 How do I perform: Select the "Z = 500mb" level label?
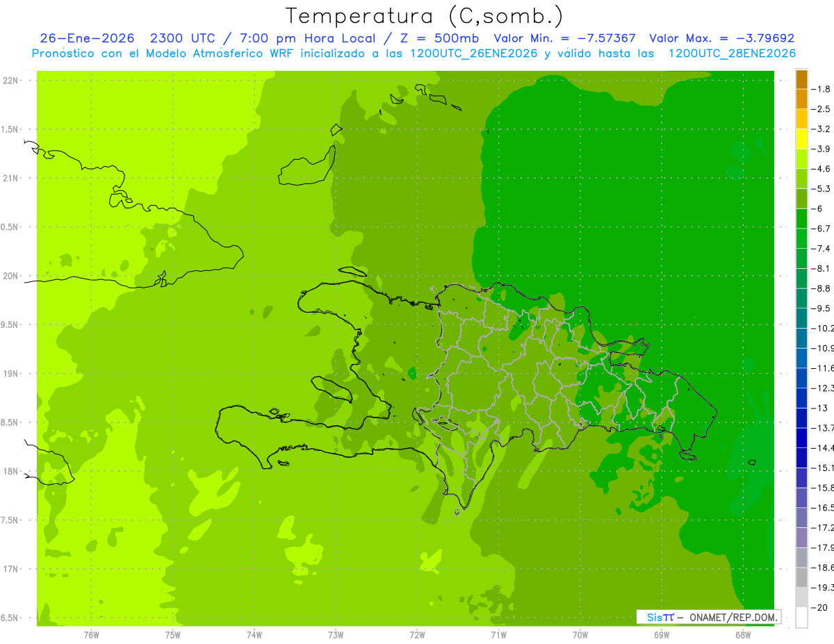point(439,38)
